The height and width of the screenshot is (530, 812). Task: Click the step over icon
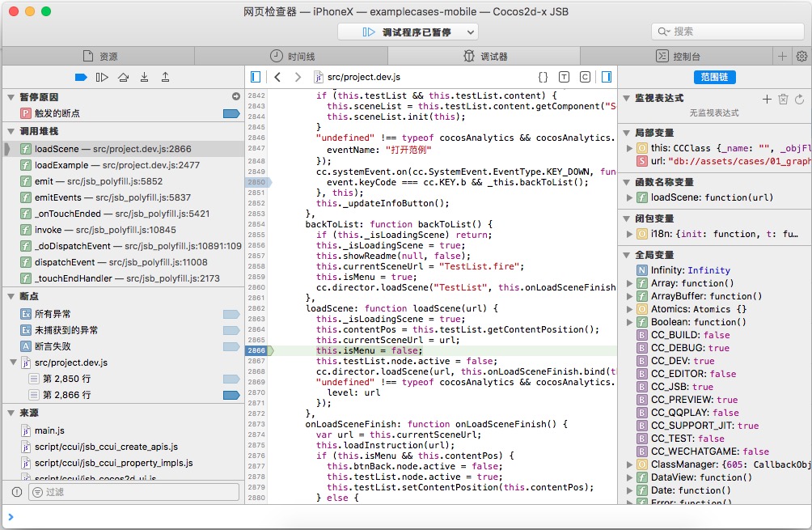click(x=123, y=77)
